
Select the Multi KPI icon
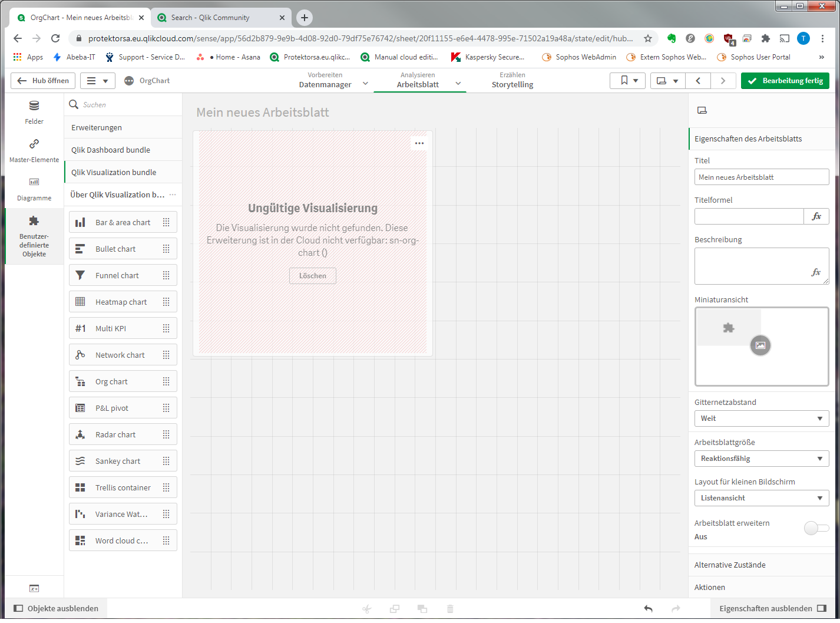[x=81, y=328]
